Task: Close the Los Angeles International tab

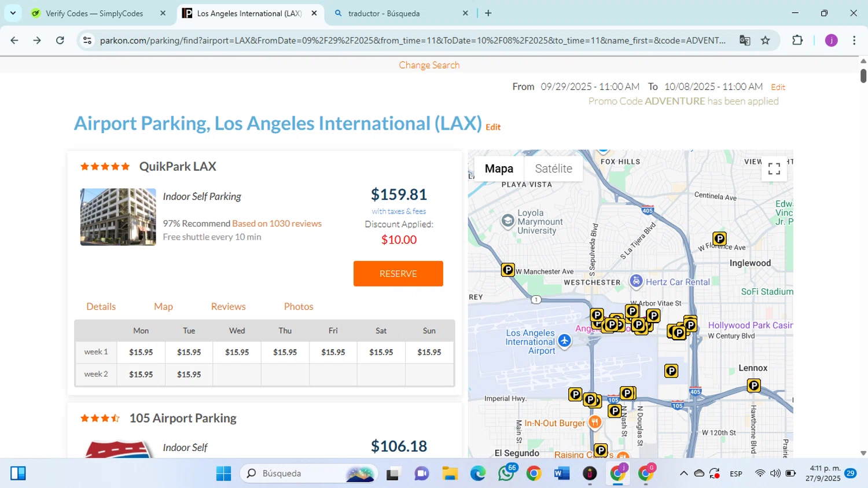Action: (314, 13)
